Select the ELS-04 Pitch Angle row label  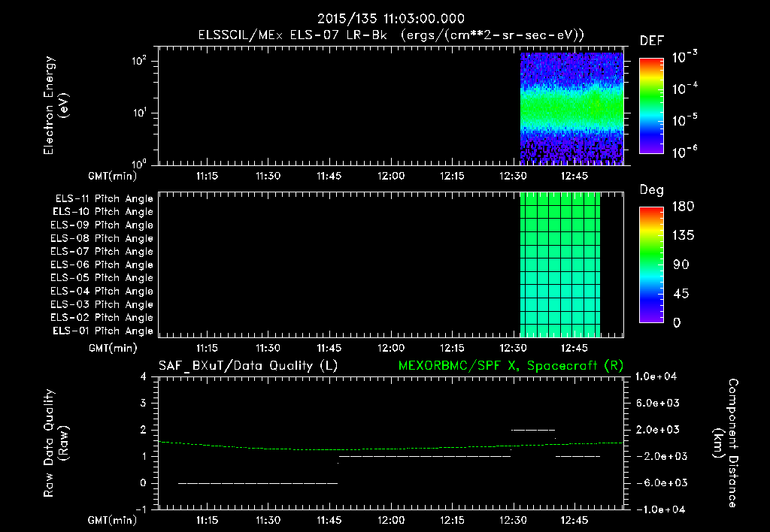102,292
